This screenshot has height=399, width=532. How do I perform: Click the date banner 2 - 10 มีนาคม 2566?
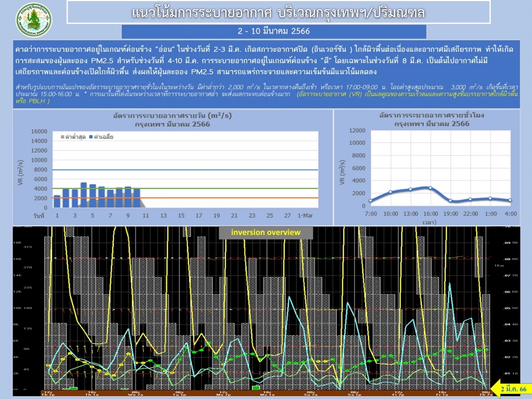point(274,31)
